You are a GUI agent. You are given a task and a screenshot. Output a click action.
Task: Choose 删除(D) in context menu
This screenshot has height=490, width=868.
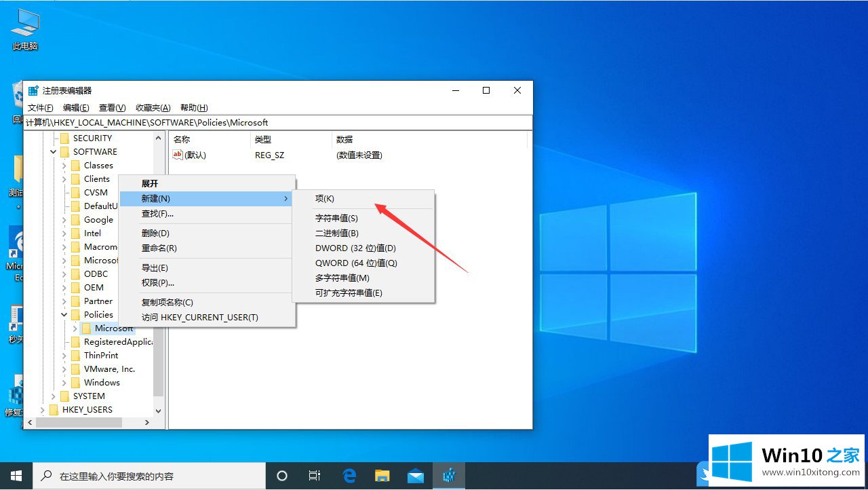pyautogui.click(x=208, y=233)
